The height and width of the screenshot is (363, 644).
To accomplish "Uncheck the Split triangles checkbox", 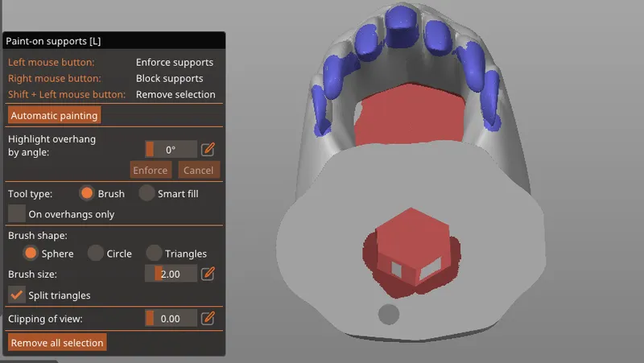I will coord(16,295).
